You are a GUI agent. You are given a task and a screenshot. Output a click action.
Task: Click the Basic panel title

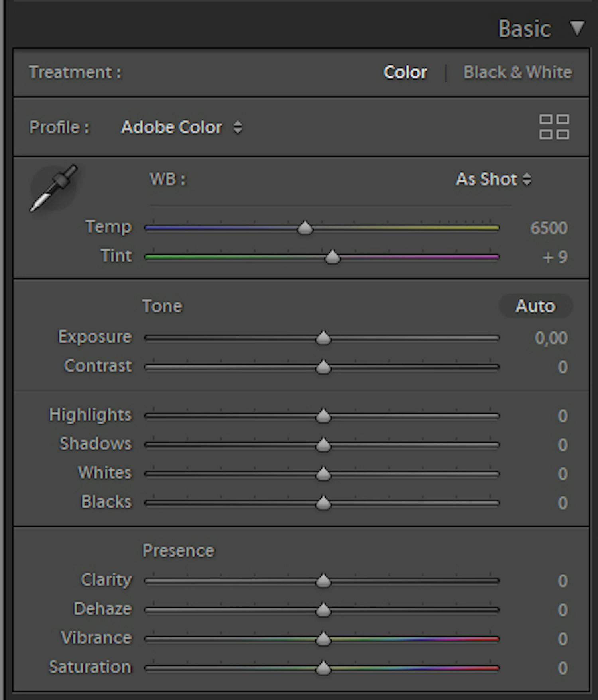pos(525,29)
